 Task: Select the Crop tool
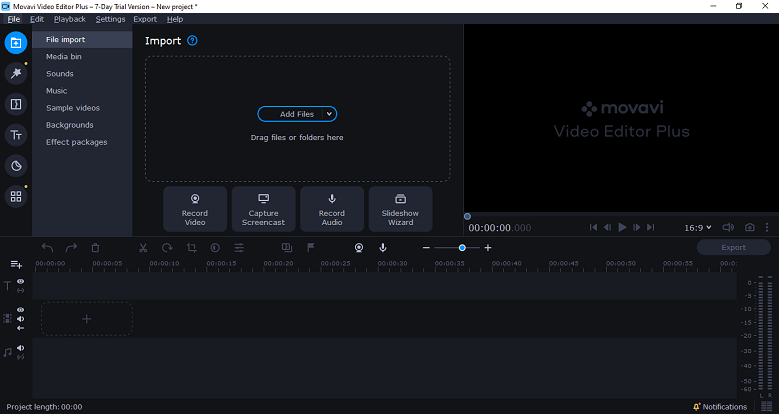click(x=191, y=248)
